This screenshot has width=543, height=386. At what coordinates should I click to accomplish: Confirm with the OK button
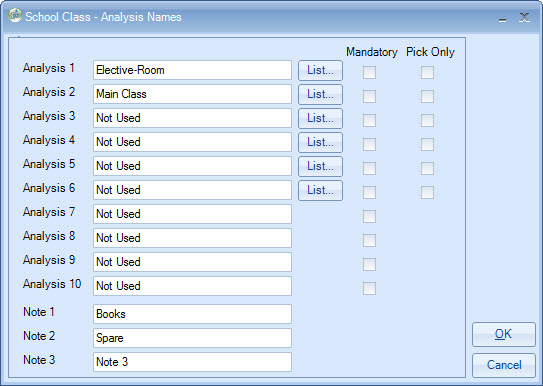(504, 334)
